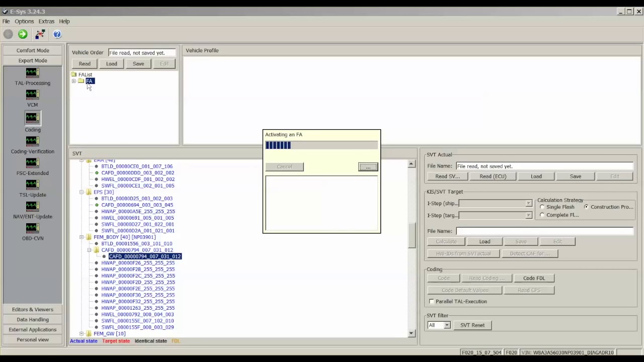Click the grey disconnect toolbar icon
Screen dimensions: 644x362
[x=8, y=34]
